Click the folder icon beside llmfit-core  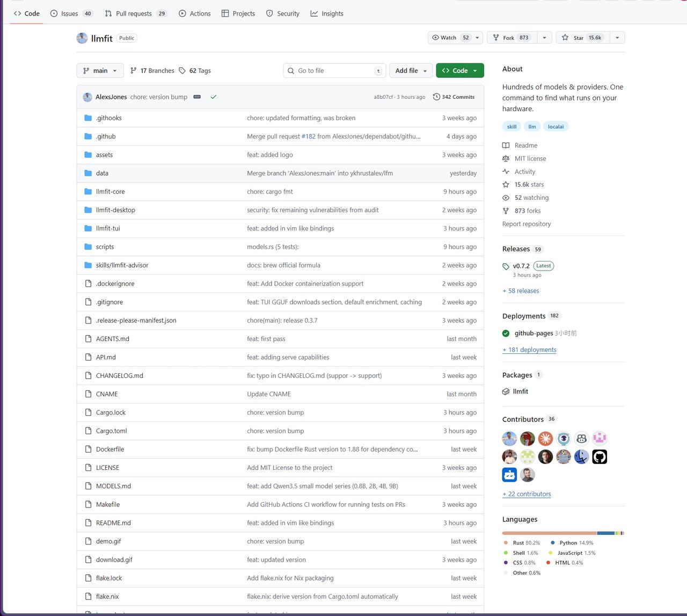pyautogui.click(x=88, y=192)
